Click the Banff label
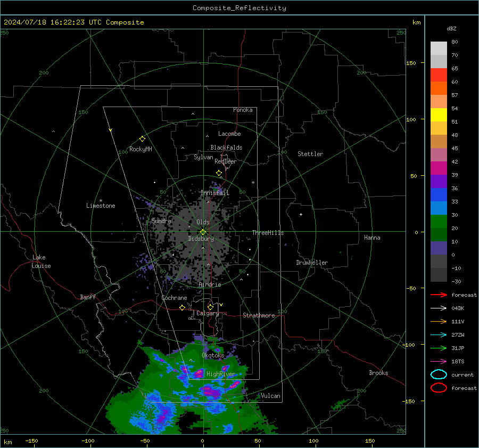The height and width of the screenshot is (448, 479). (88, 297)
